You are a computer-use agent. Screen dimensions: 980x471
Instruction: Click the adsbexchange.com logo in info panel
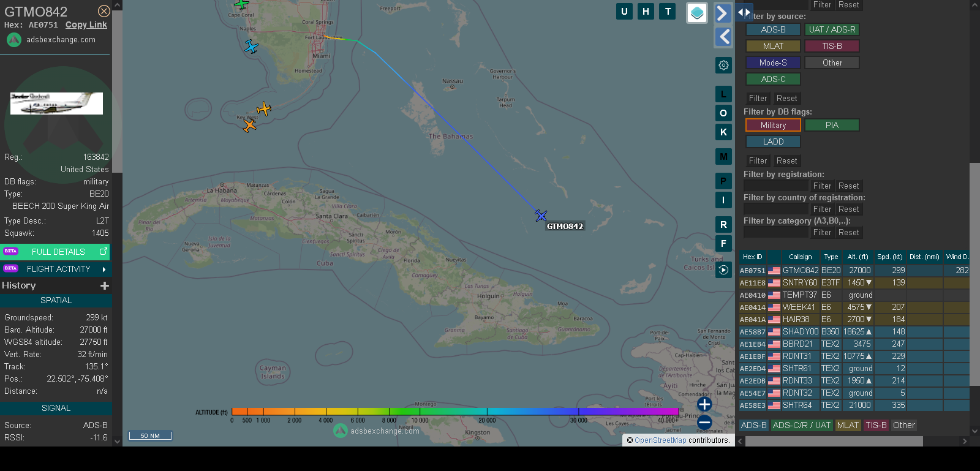14,40
